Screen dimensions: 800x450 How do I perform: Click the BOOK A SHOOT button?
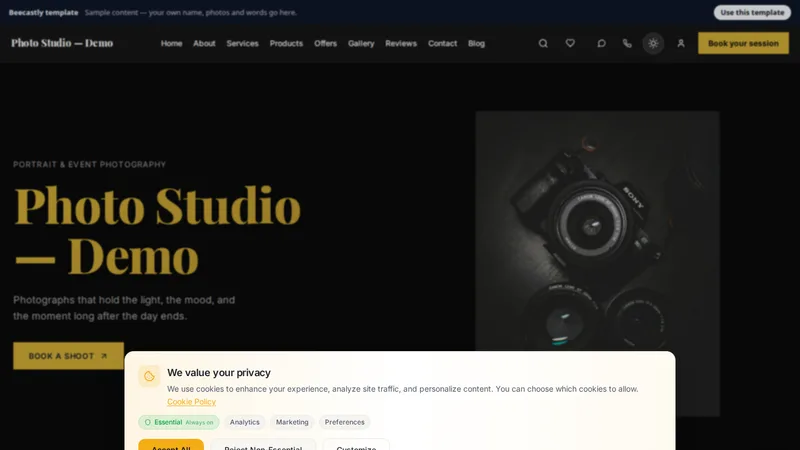point(68,356)
